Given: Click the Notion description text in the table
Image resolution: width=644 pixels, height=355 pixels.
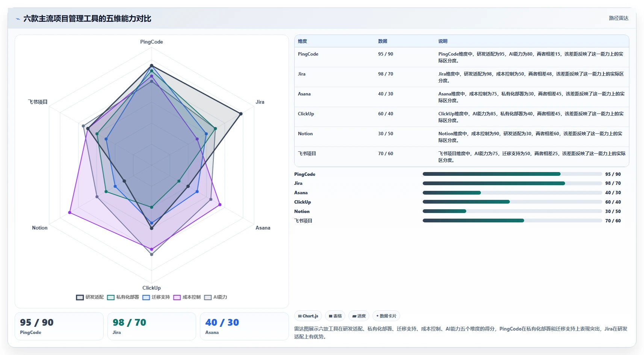Looking at the screenshot, I should click(x=530, y=137).
